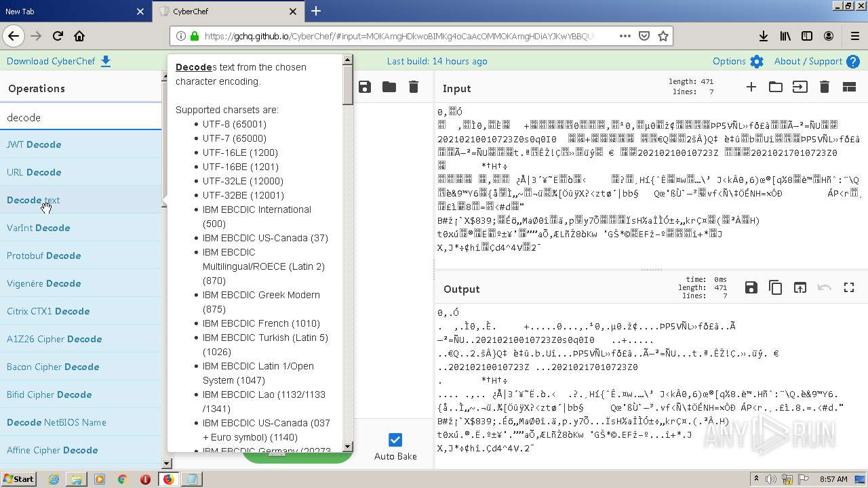Click the load recipe folder icon

click(389, 87)
